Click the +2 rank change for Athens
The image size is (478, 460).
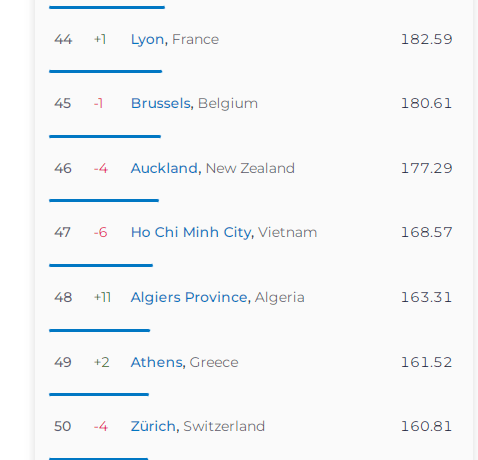click(x=102, y=362)
